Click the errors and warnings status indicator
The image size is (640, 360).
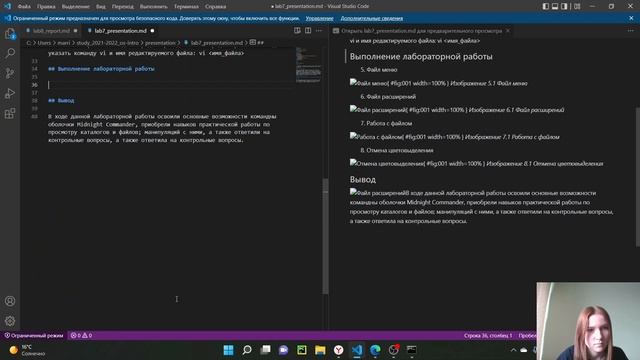[81, 336]
